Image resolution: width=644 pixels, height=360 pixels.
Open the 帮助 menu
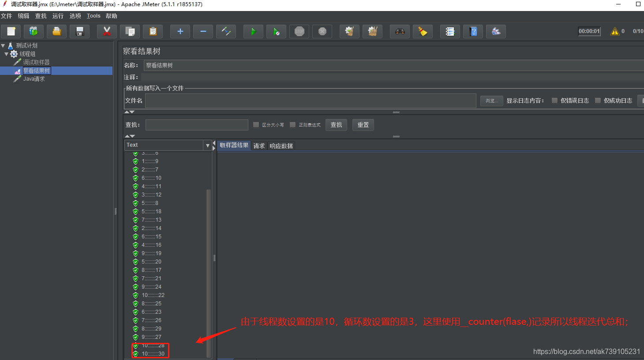112,16
